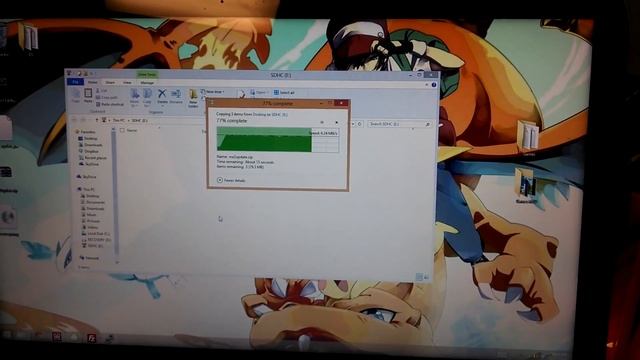Screen dimensions: 640x360
Task: Click the Up arrow navigation button
Action: (97, 120)
